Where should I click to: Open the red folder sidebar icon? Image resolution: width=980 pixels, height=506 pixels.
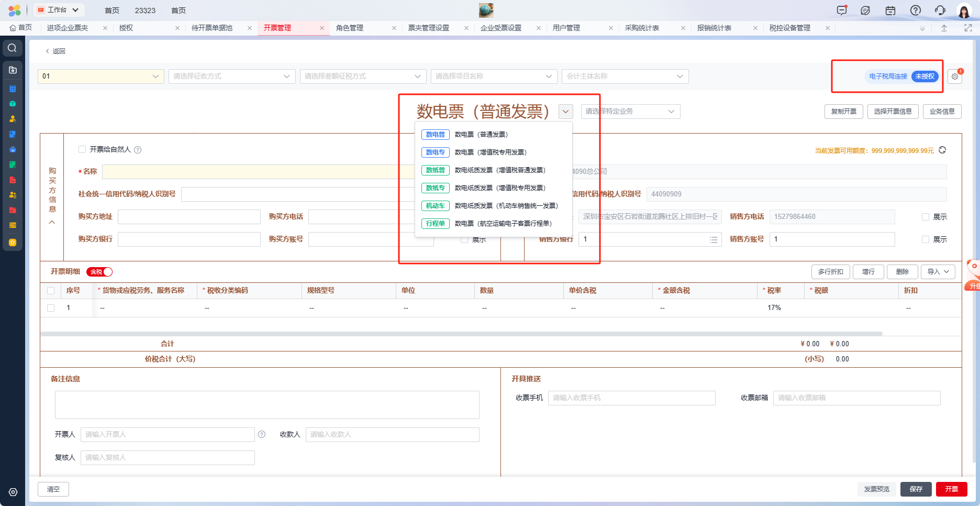point(13,210)
